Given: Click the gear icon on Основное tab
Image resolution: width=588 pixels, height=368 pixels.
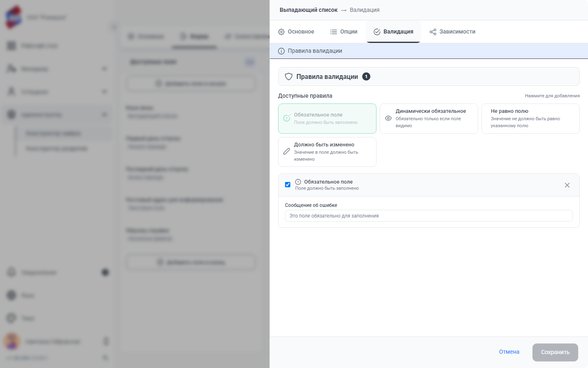Looking at the screenshot, I should tap(281, 32).
